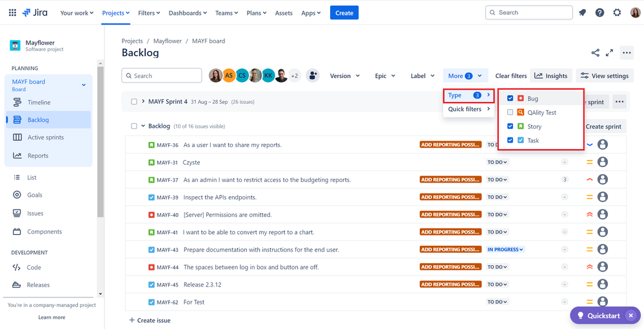This screenshot has width=644, height=329.
Task: Open the Dashboards menu
Action: click(188, 13)
